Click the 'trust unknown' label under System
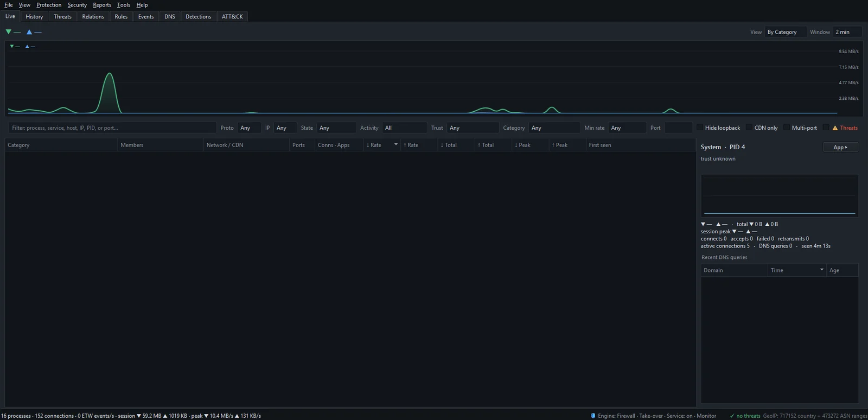The width and height of the screenshot is (868, 420). pos(718,159)
